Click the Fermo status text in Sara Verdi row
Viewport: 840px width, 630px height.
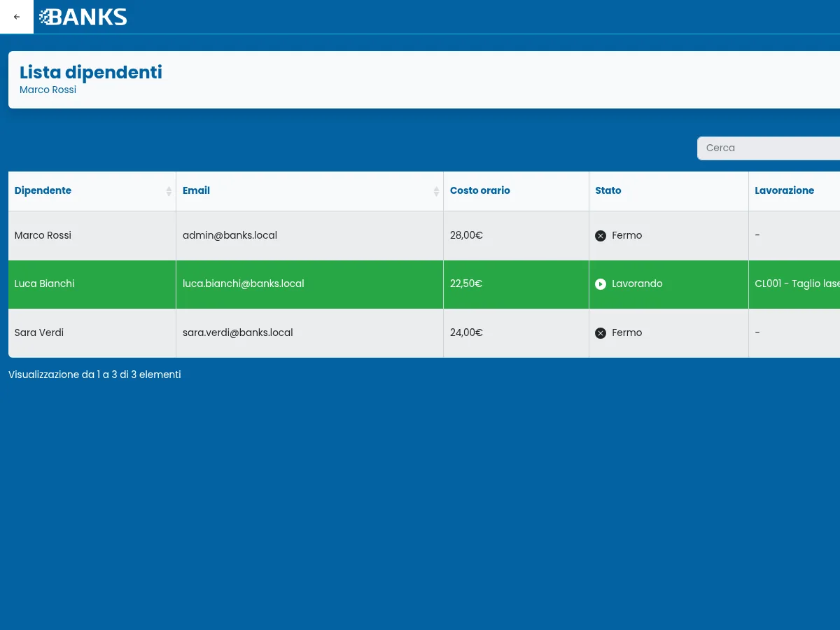(x=627, y=333)
